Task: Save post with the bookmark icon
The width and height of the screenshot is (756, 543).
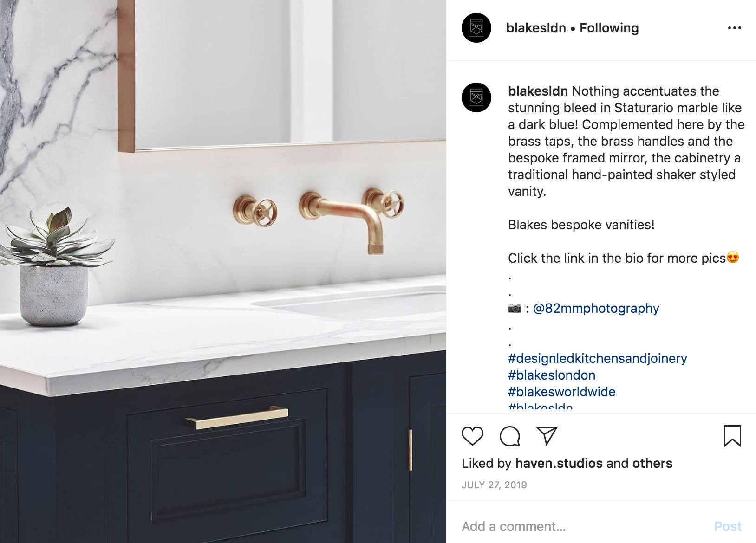Action: (x=732, y=436)
